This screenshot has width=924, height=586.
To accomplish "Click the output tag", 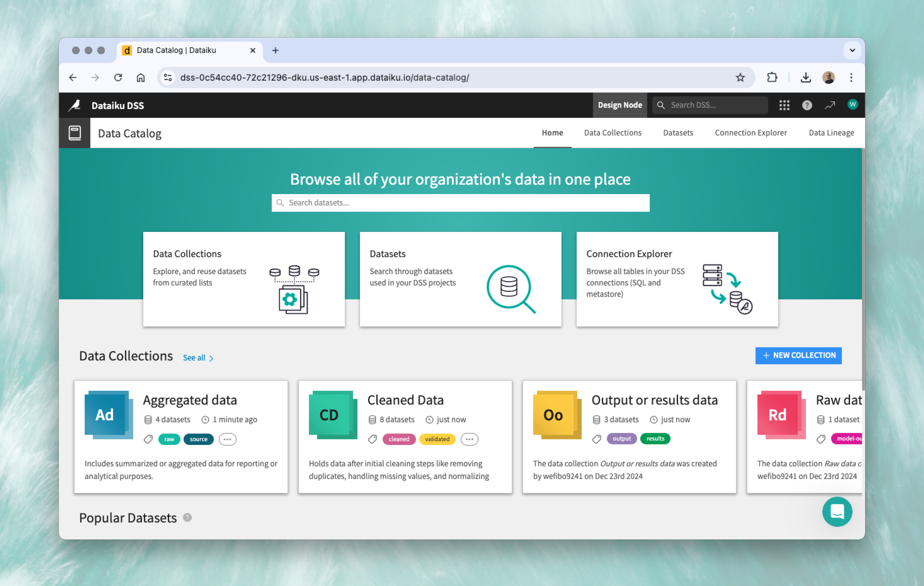I will tap(622, 439).
